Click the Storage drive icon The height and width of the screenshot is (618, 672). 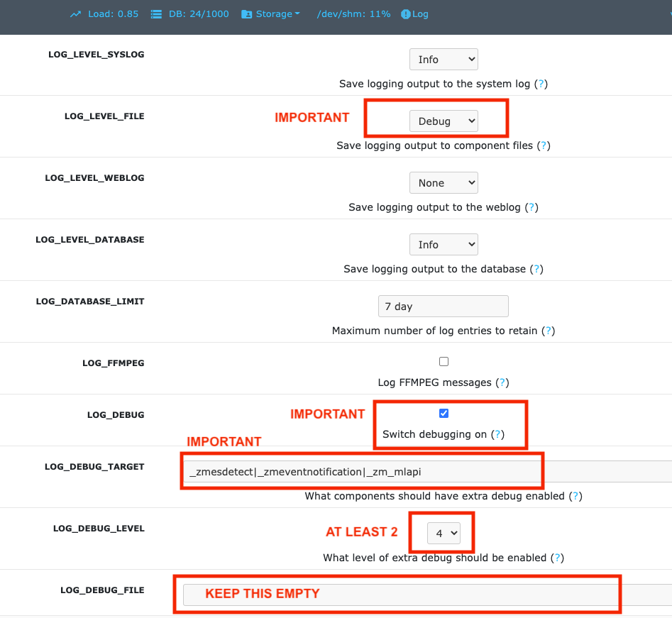click(x=246, y=13)
